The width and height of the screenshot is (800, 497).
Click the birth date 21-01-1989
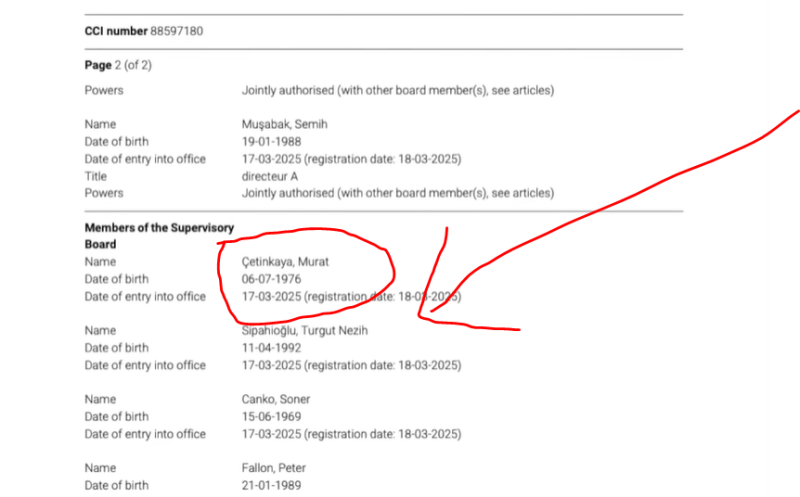point(271,485)
